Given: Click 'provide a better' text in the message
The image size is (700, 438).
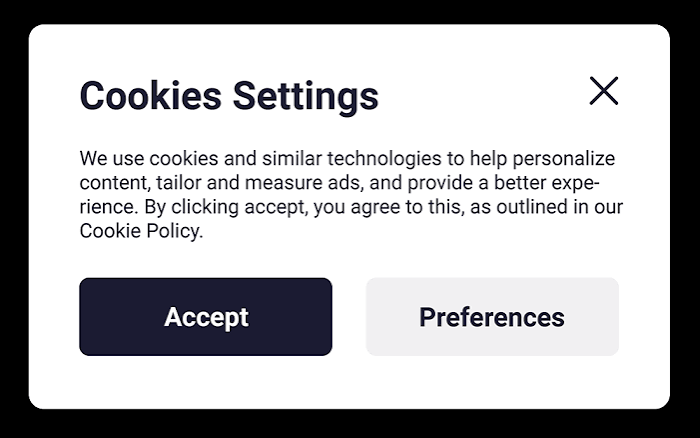Looking at the screenshot, I should pos(477,183).
